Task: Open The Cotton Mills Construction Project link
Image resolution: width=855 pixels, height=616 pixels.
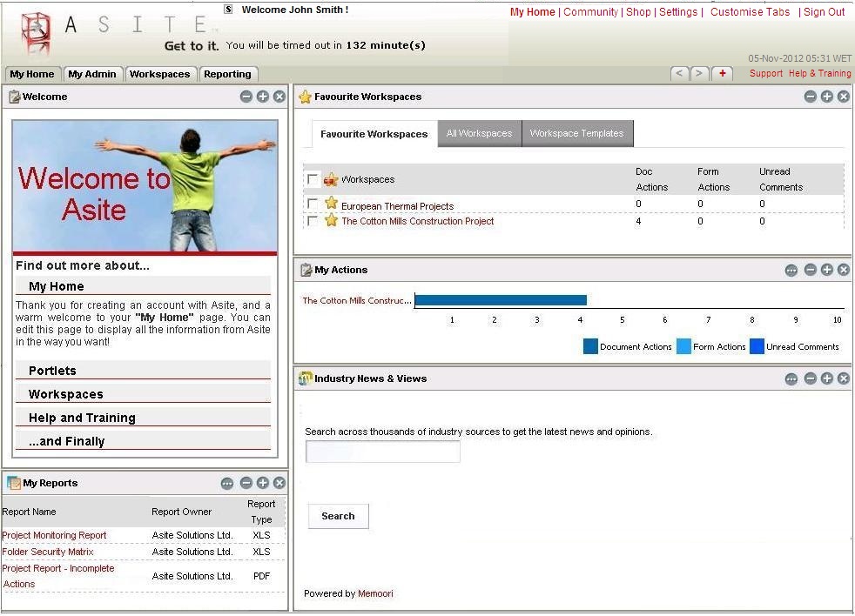Action: point(418,221)
